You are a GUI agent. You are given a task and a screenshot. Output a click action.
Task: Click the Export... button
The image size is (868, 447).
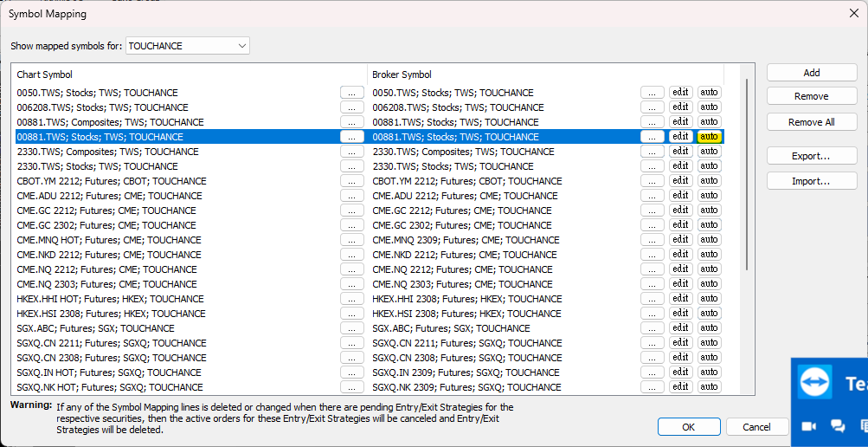click(x=812, y=156)
